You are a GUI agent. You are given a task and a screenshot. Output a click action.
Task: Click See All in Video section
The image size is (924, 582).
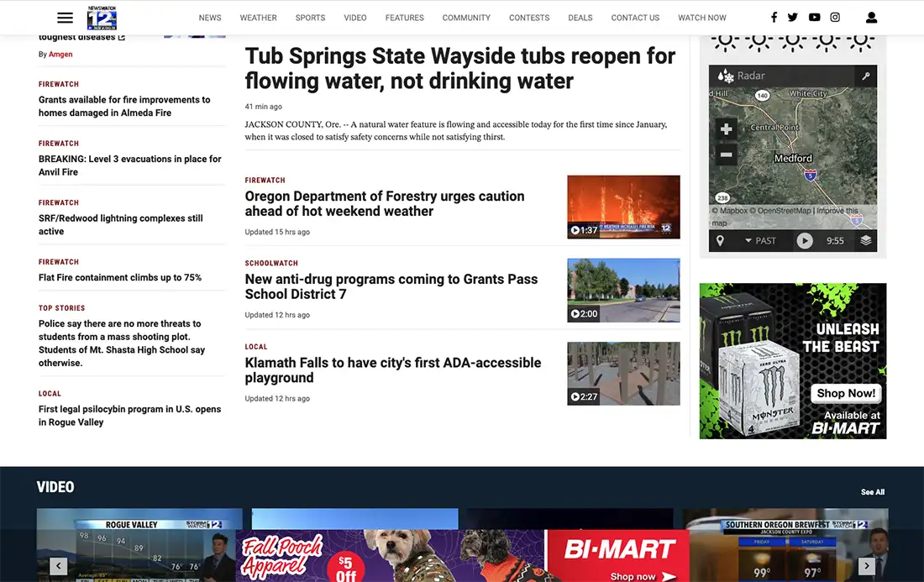[x=873, y=492]
